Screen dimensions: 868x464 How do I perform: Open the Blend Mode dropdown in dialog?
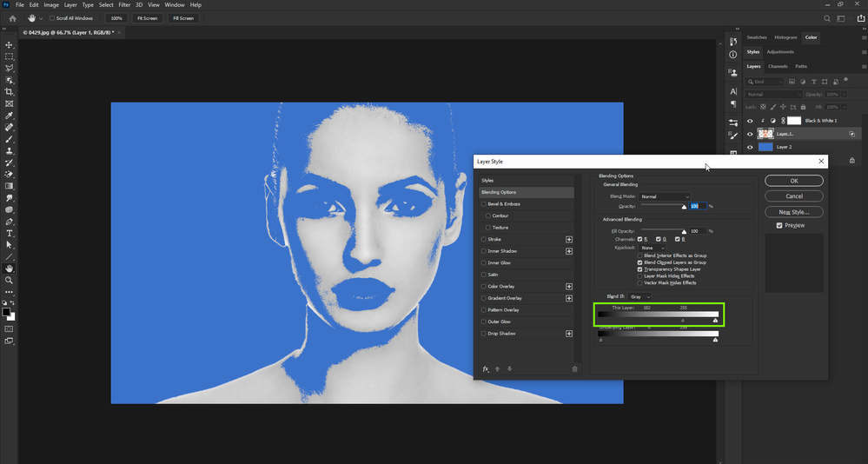[x=665, y=197]
